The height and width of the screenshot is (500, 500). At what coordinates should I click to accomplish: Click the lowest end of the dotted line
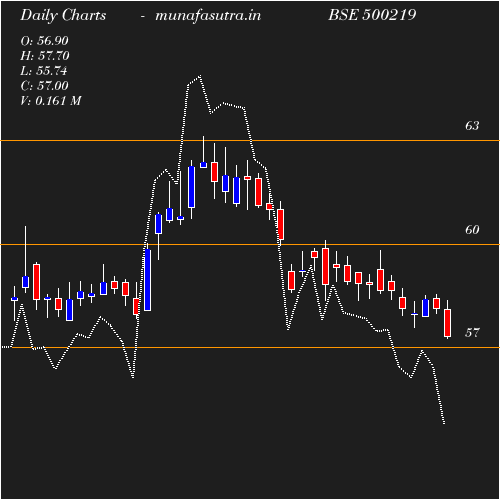(444, 424)
